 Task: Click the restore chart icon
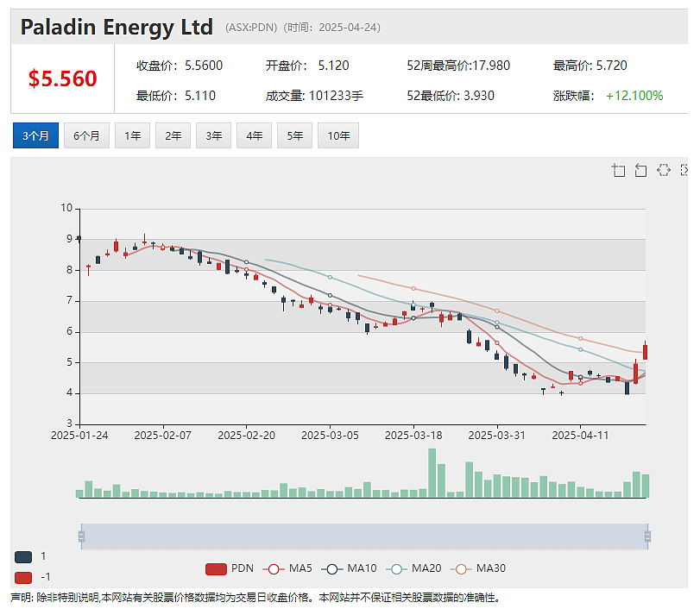(x=664, y=170)
